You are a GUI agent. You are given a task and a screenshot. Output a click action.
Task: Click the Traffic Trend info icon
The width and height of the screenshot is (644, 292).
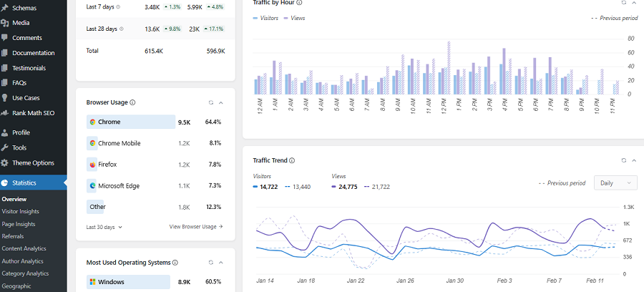pos(292,161)
